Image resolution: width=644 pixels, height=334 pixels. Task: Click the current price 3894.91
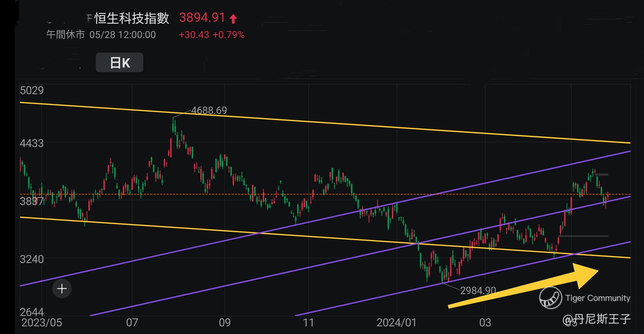pos(202,18)
